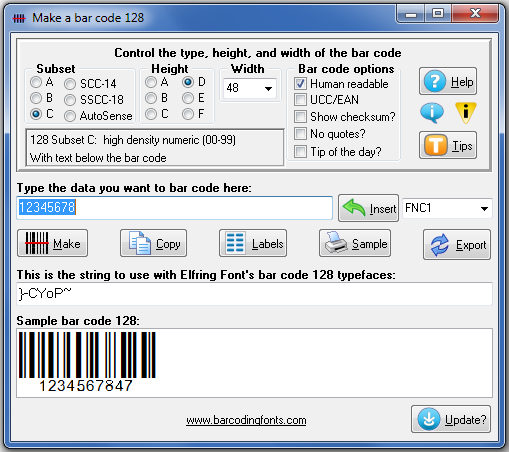Tick the Show checksum? checkbox
509x452 pixels.
[x=300, y=117]
